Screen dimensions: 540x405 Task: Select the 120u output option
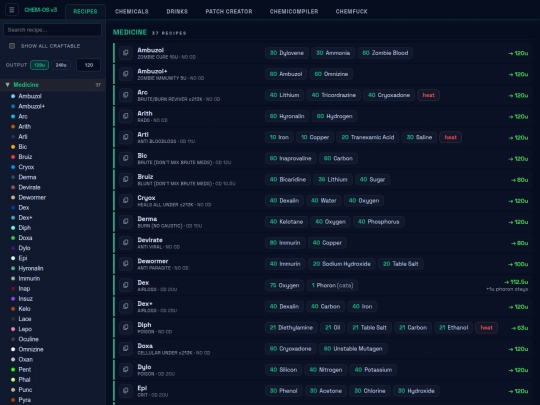pos(39,65)
